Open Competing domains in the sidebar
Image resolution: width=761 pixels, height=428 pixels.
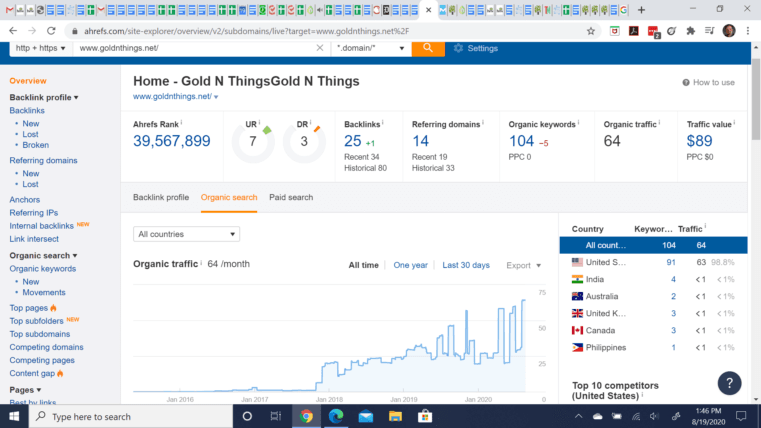point(47,347)
